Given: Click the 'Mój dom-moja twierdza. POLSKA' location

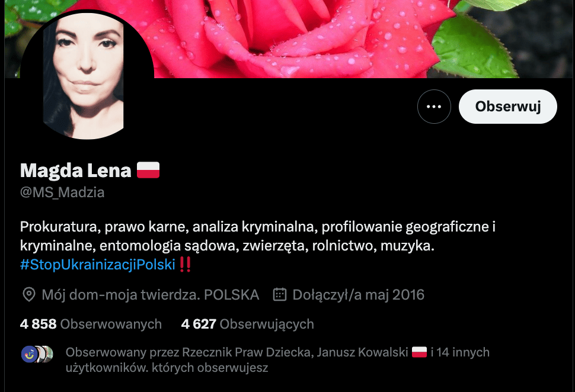Looking at the screenshot, I should coord(151,294).
